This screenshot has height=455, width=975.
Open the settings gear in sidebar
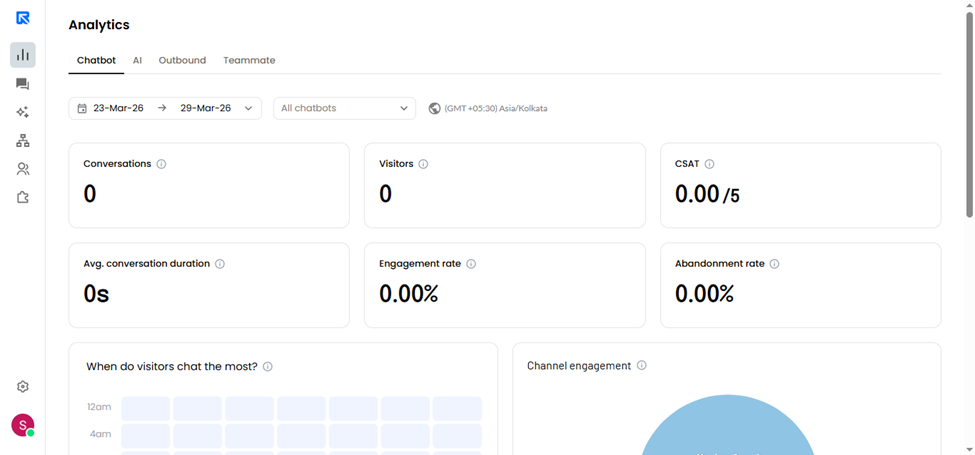click(x=23, y=387)
